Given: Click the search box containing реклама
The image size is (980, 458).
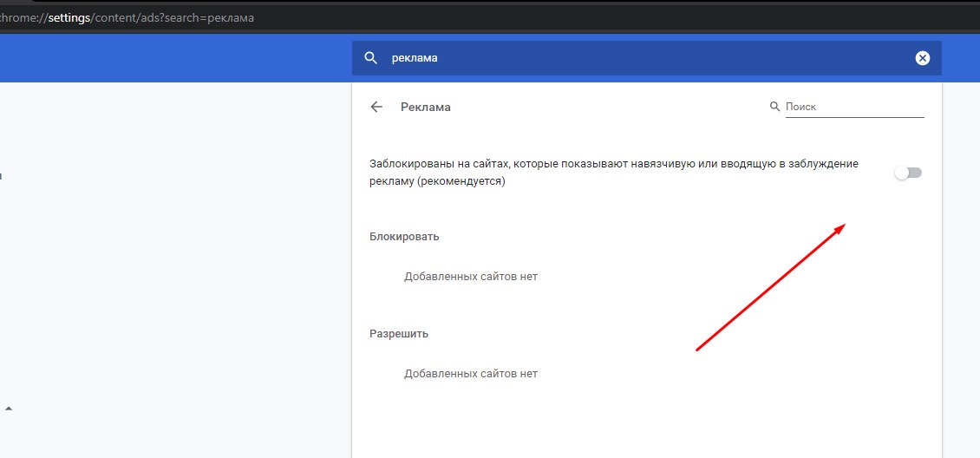Looking at the screenshot, I should tap(647, 58).
